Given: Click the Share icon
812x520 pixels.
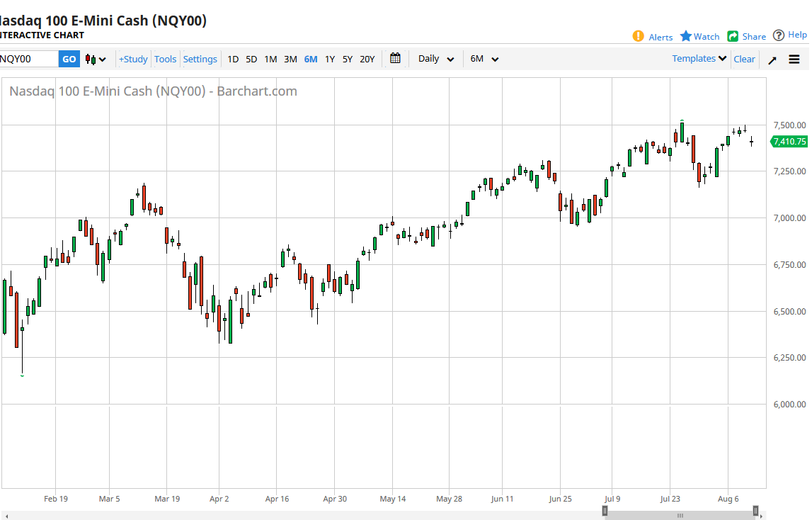Looking at the screenshot, I should [x=733, y=36].
